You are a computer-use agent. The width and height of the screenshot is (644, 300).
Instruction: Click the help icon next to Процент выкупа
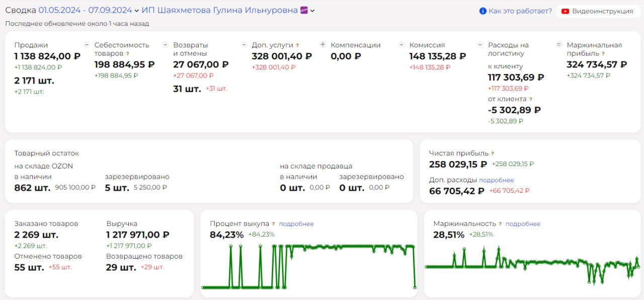coord(273,224)
